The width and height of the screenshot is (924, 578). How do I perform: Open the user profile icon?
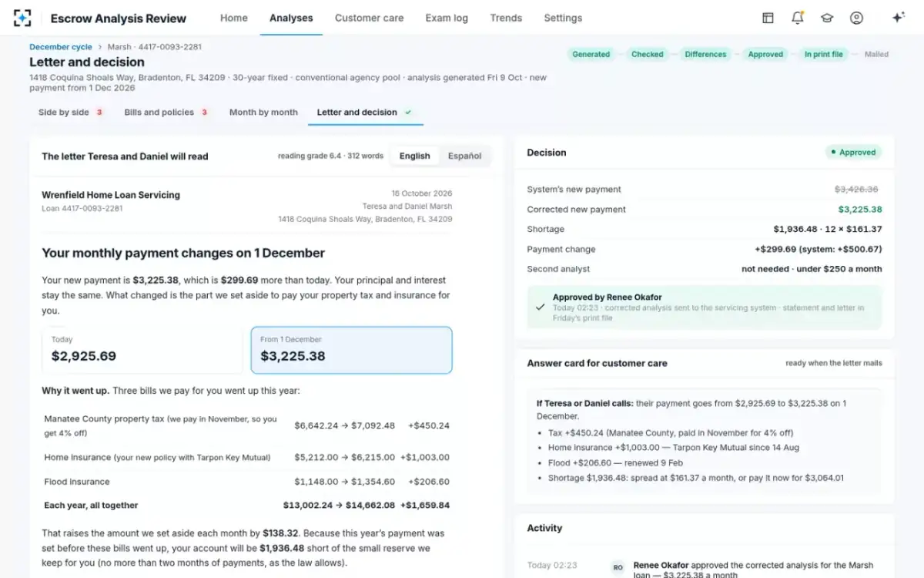point(856,18)
